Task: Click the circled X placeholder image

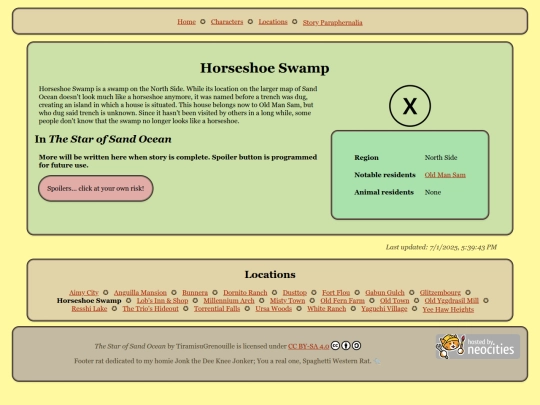Action: coord(410,106)
